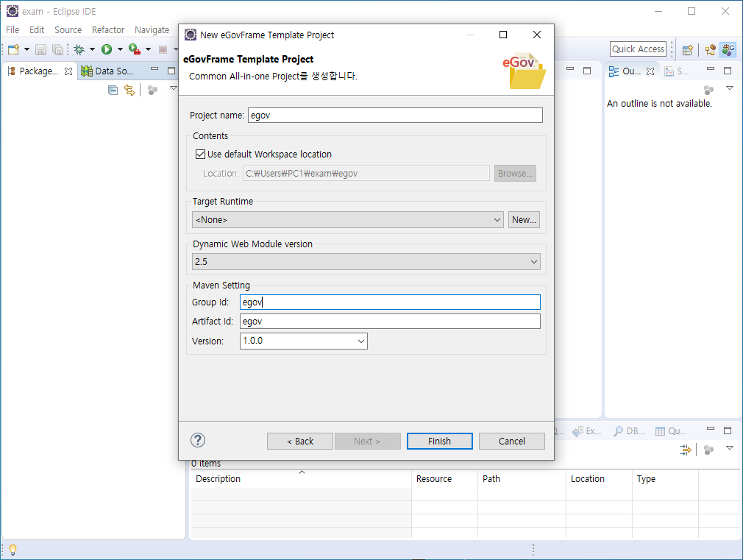This screenshot has height=560, width=743.
Task: Select the eGovFrame perspective icon
Action: pyautogui.click(x=728, y=49)
